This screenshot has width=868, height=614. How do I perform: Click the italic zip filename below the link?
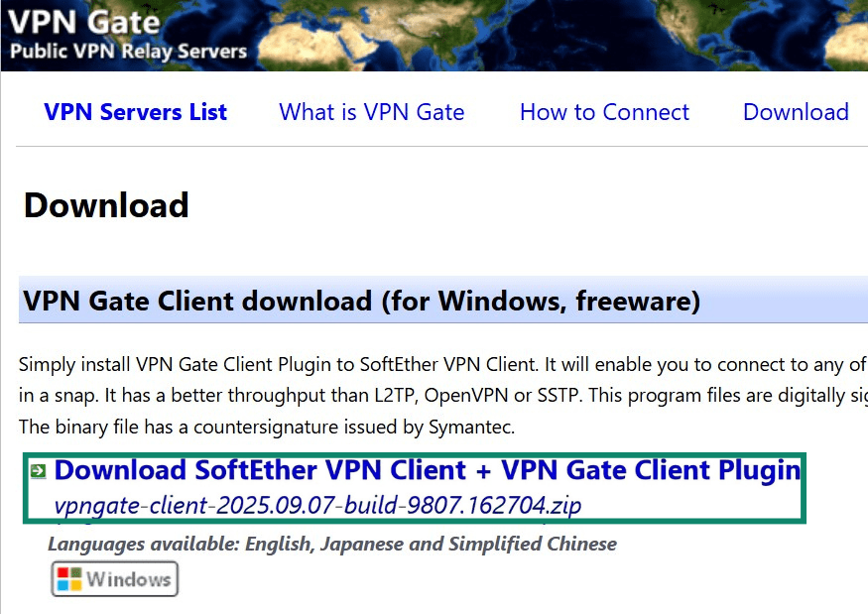(x=317, y=505)
